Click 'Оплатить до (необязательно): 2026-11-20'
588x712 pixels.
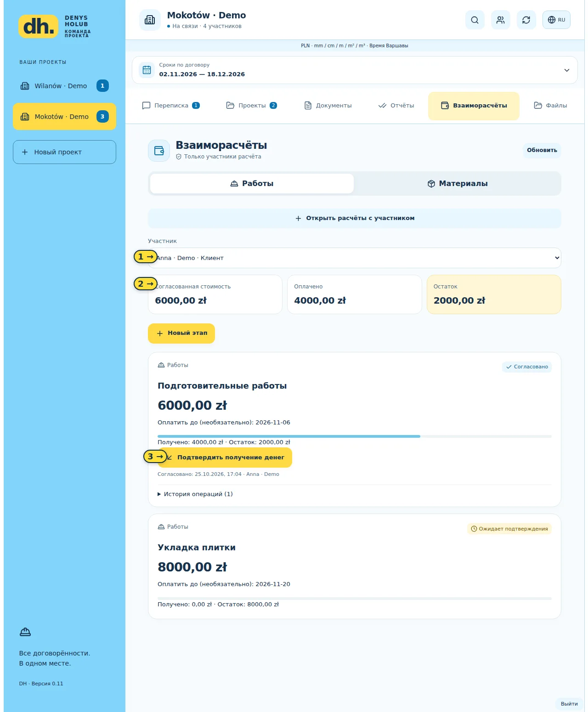pyautogui.click(x=224, y=584)
